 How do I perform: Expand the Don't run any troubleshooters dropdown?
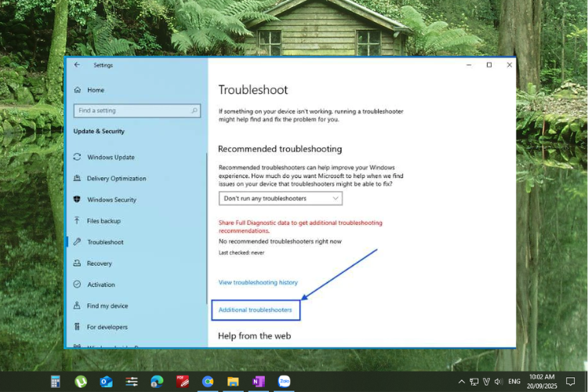tap(281, 198)
